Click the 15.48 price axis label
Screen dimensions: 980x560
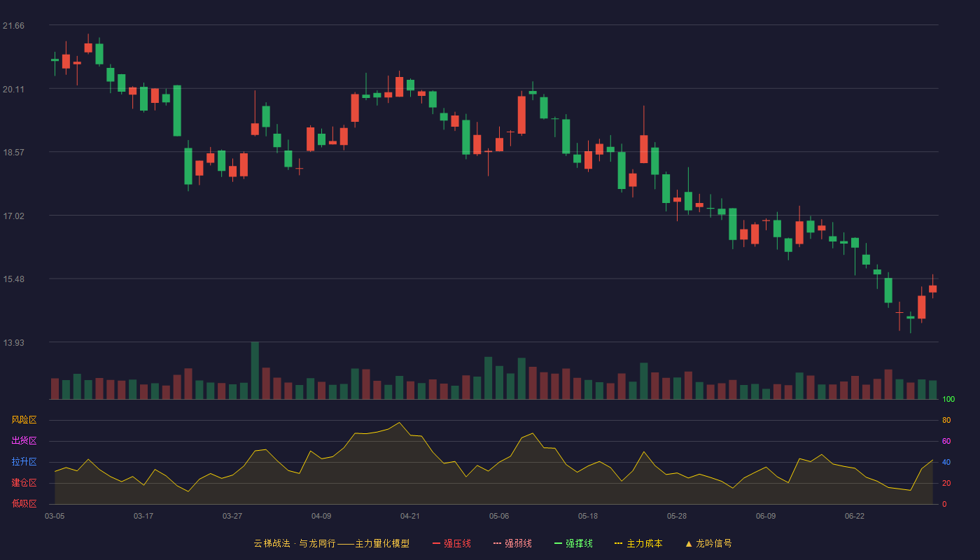click(x=13, y=279)
